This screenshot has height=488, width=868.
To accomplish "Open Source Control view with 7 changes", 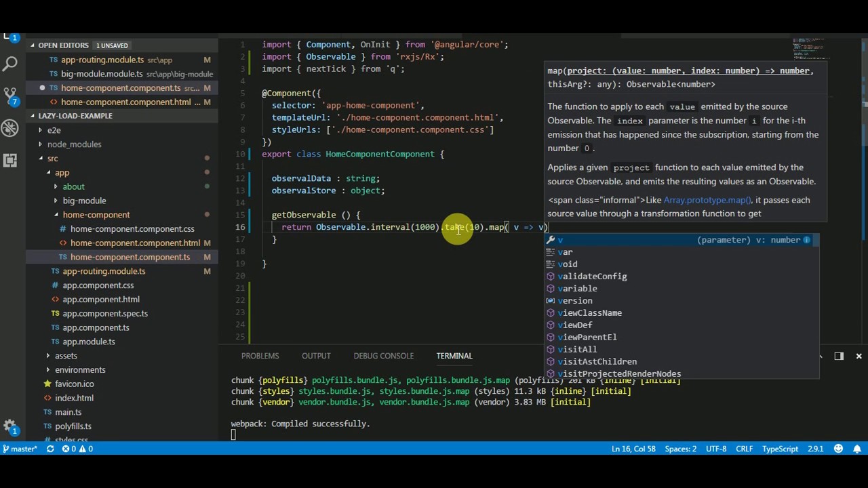I will [10, 96].
